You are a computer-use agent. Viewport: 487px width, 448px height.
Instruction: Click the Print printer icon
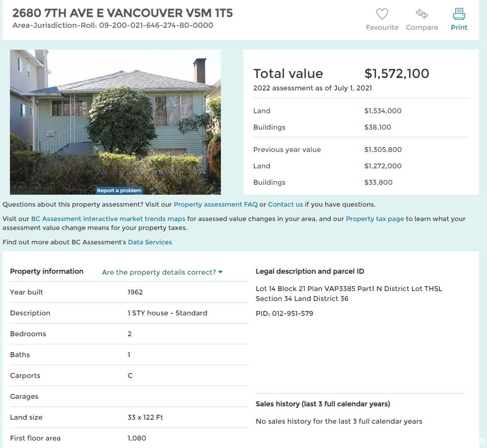(459, 14)
